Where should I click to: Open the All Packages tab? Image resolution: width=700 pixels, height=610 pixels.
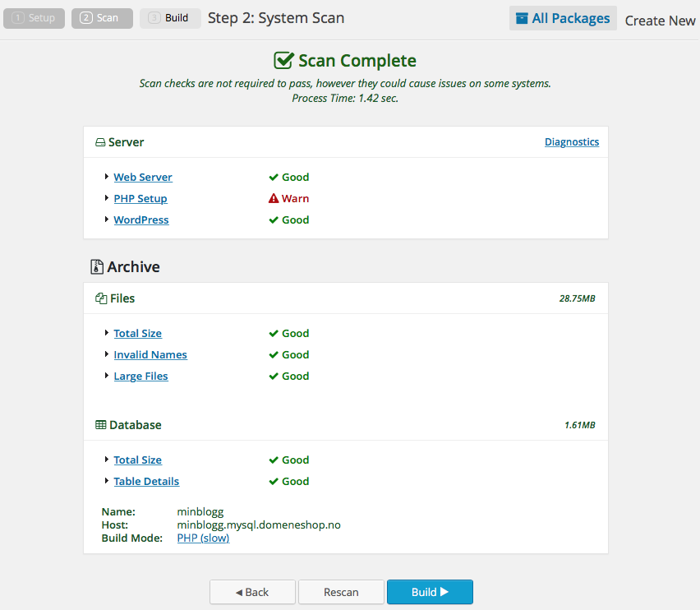click(563, 18)
